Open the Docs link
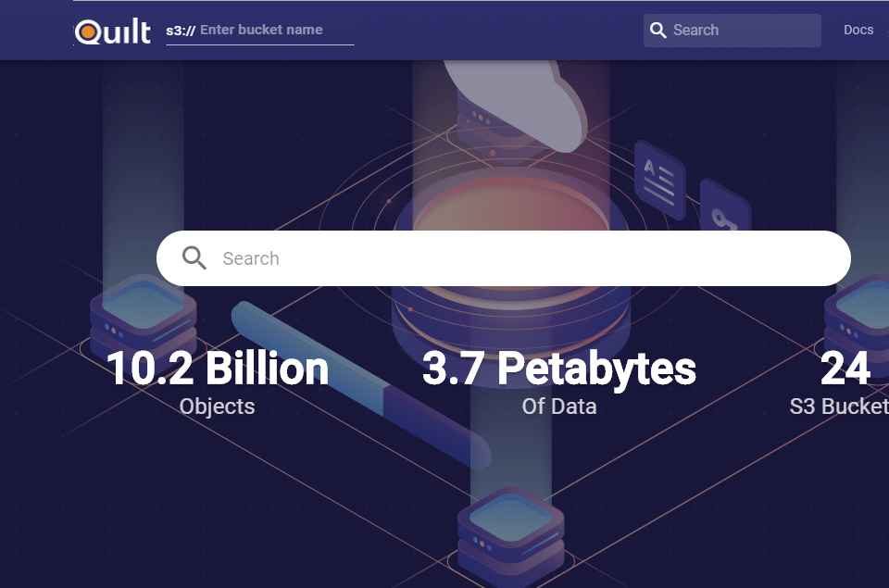The height and width of the screenshot is (588, 889). tap(858, 30)
